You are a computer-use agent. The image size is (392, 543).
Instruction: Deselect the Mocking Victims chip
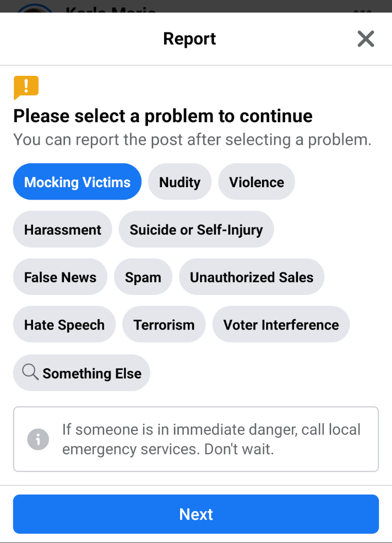point(77,182)
